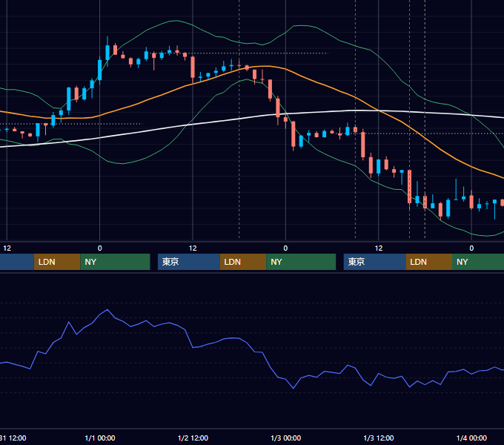Click the last 東京 session block before final LDN
Viewport: 504px width, 445px height.
coord(375,262)
